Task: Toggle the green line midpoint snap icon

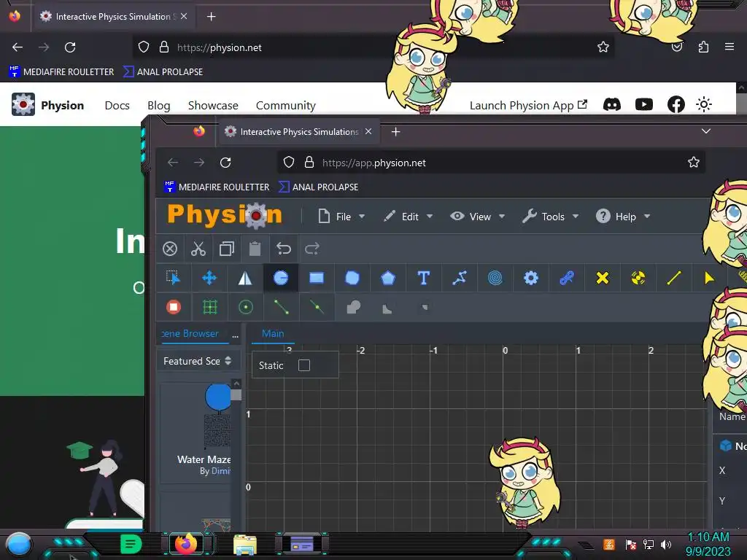Action: click(317, 307)
